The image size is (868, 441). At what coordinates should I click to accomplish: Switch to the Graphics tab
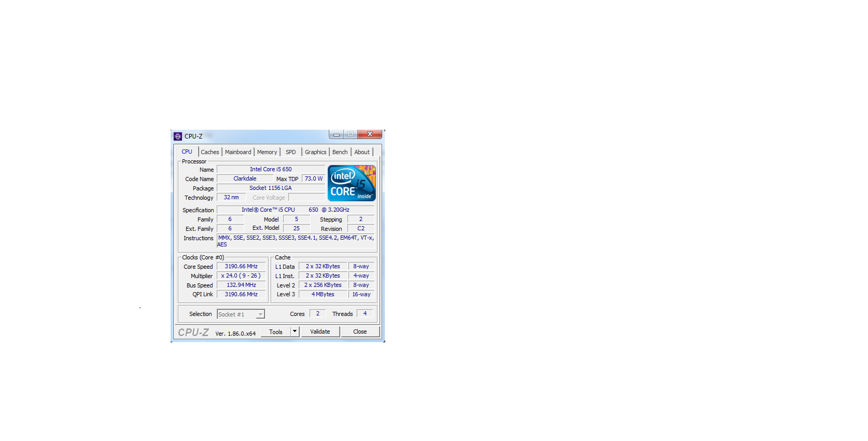coord(315,152)
